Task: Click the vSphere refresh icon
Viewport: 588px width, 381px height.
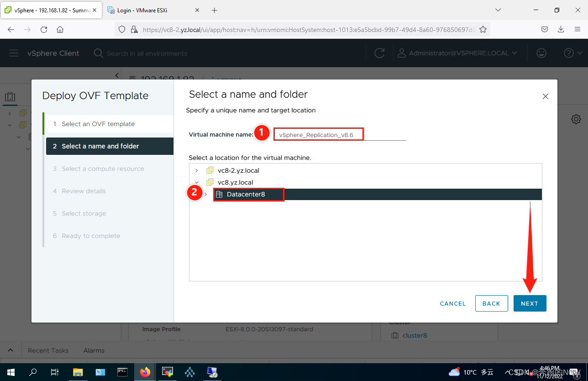Action: pos(379,53)
